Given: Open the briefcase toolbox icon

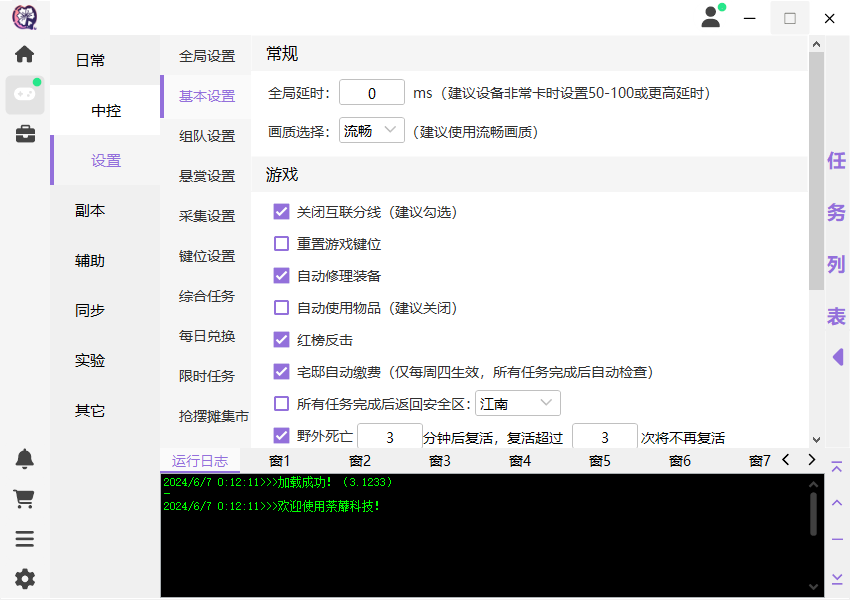Looking at the screenshot, I should coord(25,133).
